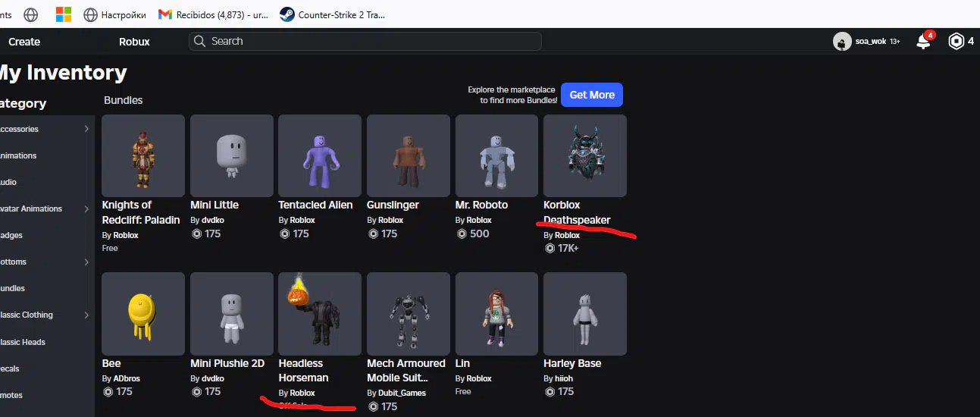This screenshot has width=980, height=417.
Task: Open the Create navigation link
Action: click(x=24, y=42)
